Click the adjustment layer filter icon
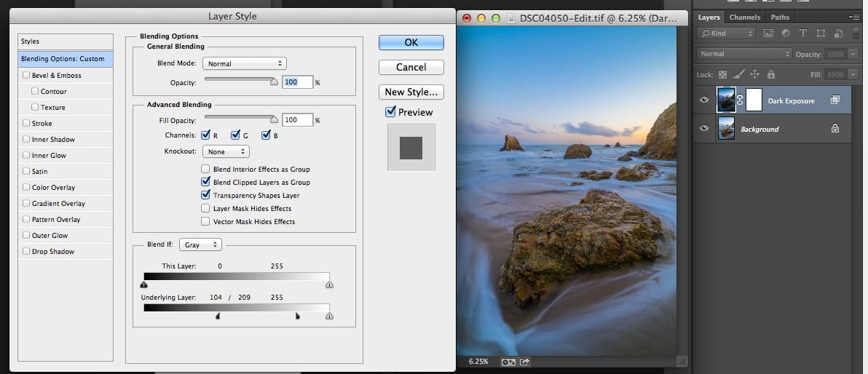868x374 pixels. click(786, 33)
